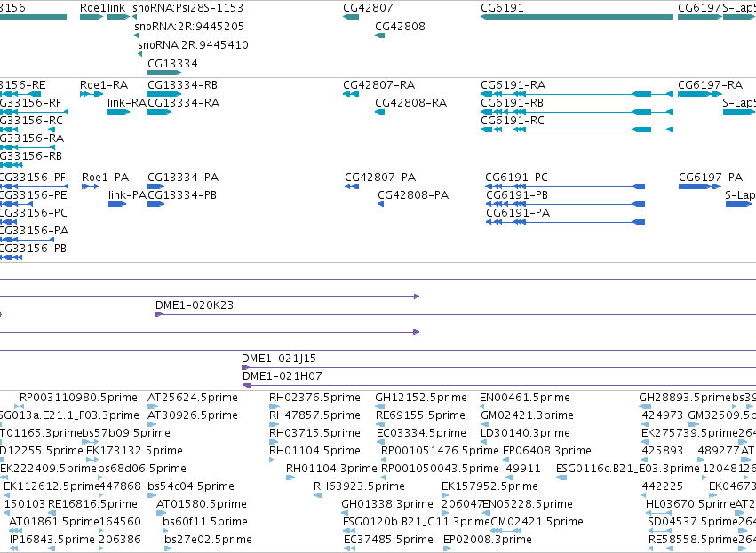The image size is (756, 553).
Task: Select the GM02421.3prime EST
Action: coord(483,424)
